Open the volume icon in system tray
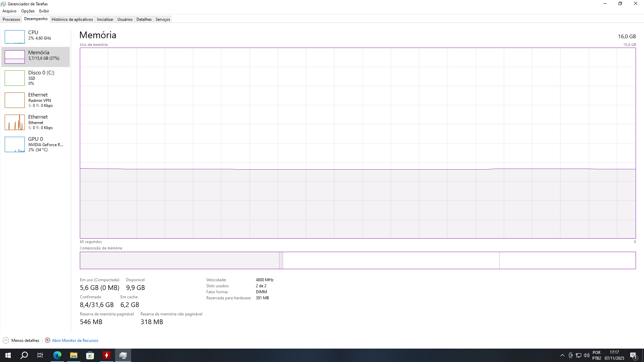Viewport: 644px width, 362px height. coord(587,355)
